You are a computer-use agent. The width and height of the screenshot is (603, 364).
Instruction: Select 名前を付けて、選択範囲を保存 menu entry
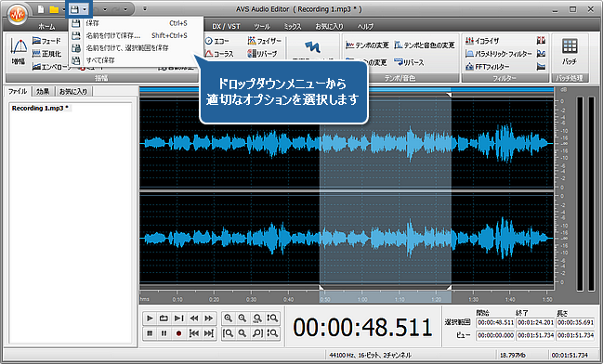tap(136, 47)
